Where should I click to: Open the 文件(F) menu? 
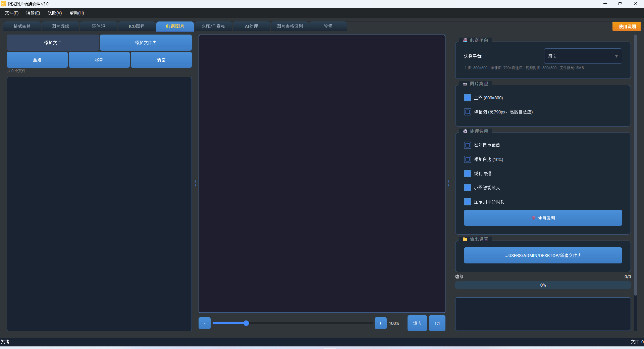click(11, 13)
